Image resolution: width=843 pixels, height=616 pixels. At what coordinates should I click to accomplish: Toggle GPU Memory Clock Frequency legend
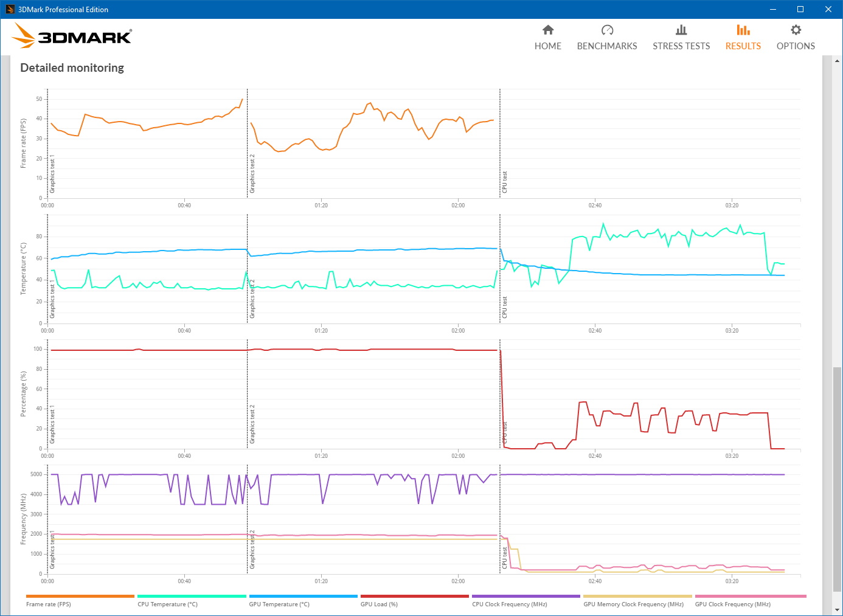(x=633, y=604)
